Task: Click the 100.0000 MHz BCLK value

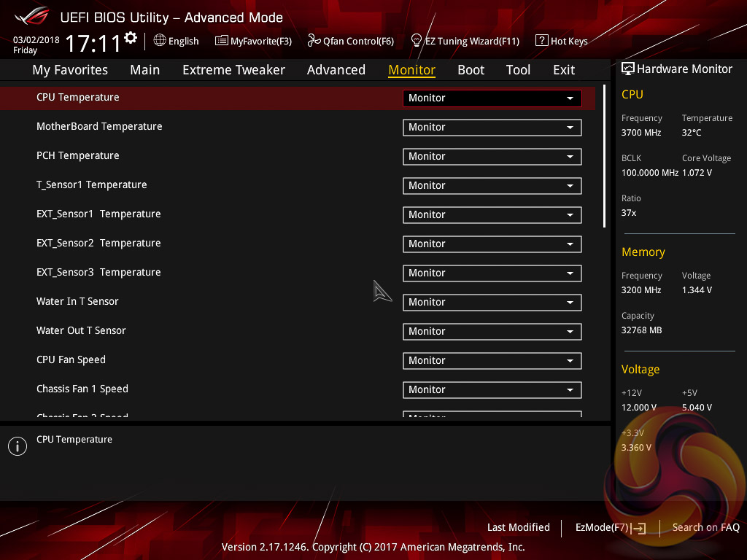Action: pos(650,172)
